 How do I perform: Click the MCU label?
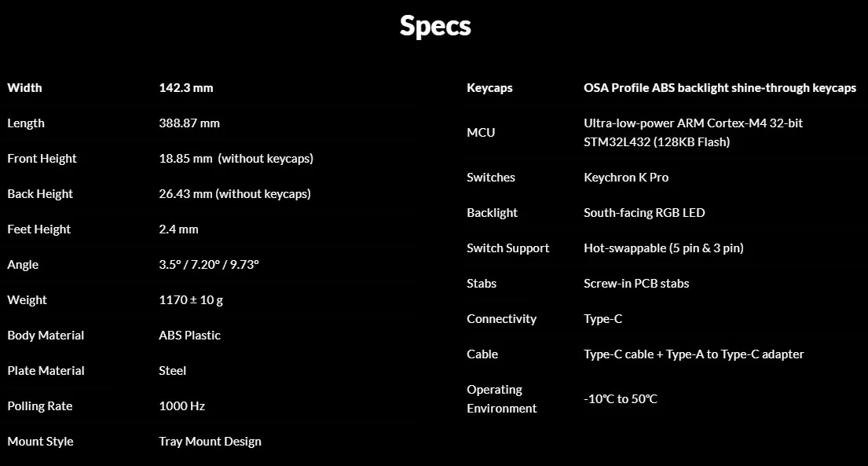pyautogui.click(x=481, y=133)
